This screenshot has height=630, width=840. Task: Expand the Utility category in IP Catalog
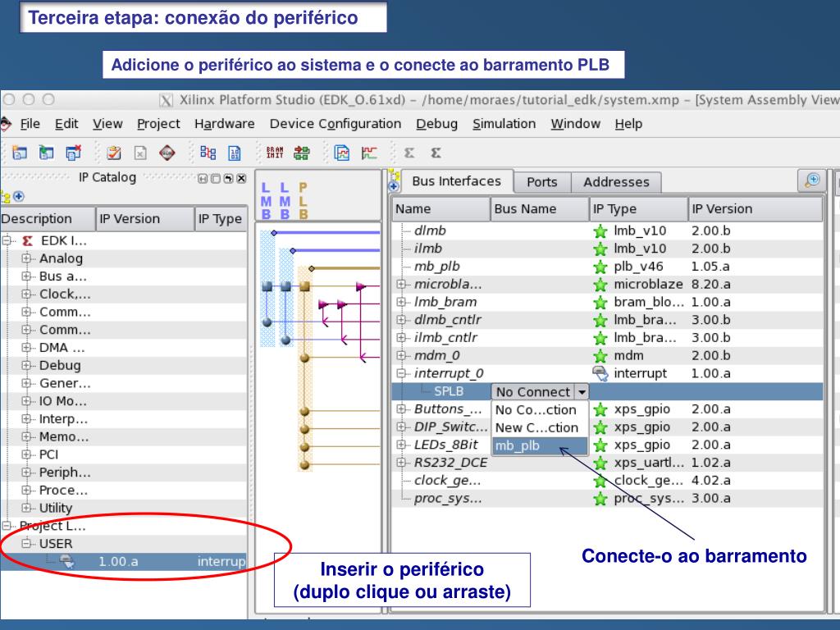(25, 507)
